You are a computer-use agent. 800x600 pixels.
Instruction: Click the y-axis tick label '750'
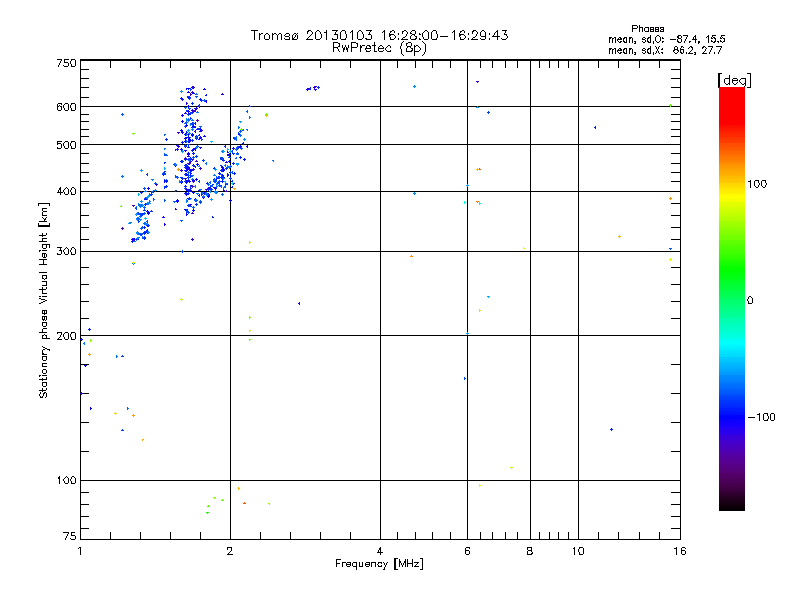[x=67, y=63]
